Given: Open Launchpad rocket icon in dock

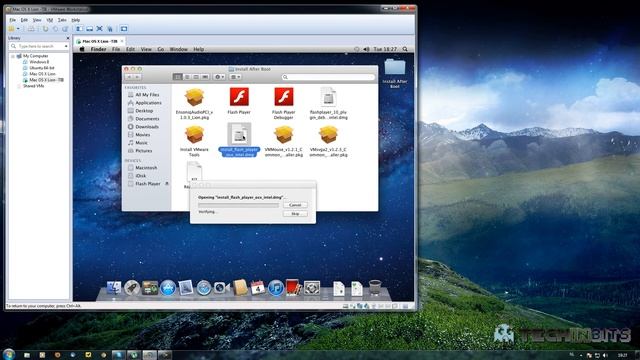Looking at the screenshot, I should point(131,288).
